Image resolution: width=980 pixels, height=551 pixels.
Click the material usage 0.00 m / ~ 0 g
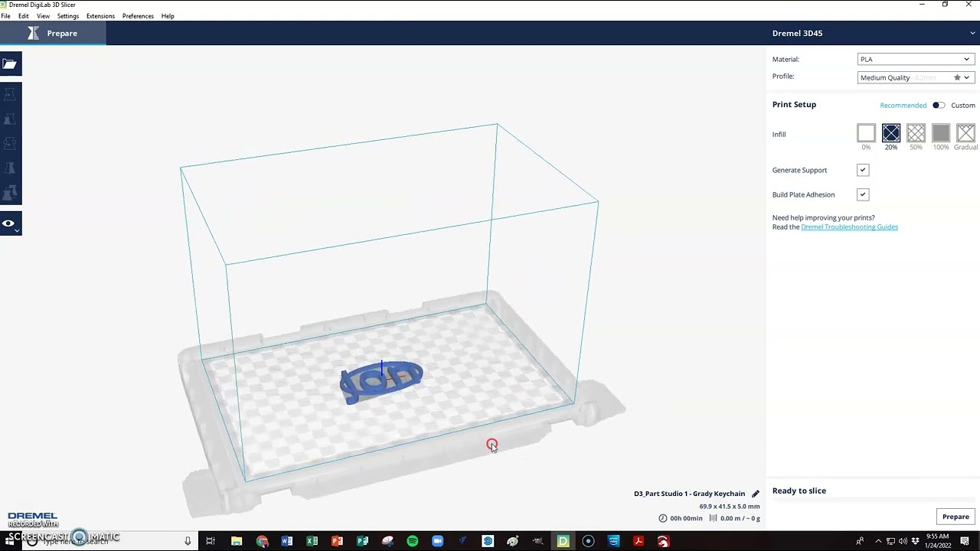[740, 518]
